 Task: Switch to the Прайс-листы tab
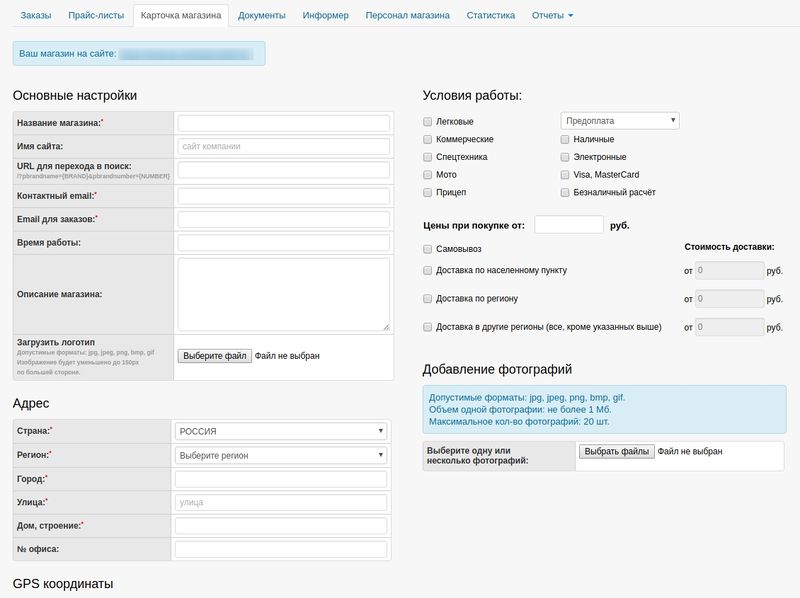point(96,16)
